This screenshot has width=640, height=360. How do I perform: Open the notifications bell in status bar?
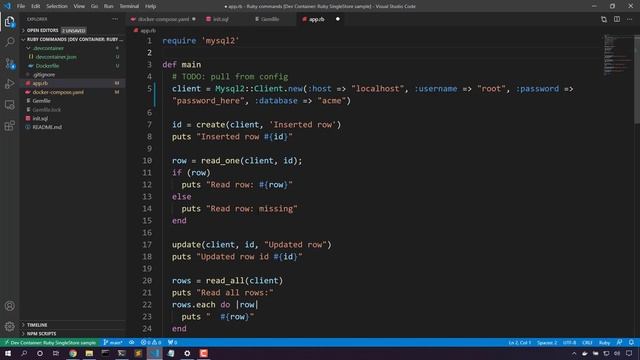tap(631, 342)
